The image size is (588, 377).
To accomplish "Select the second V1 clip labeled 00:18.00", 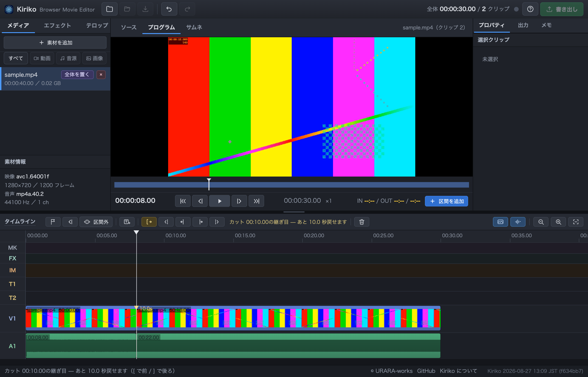I will (289, 318).
